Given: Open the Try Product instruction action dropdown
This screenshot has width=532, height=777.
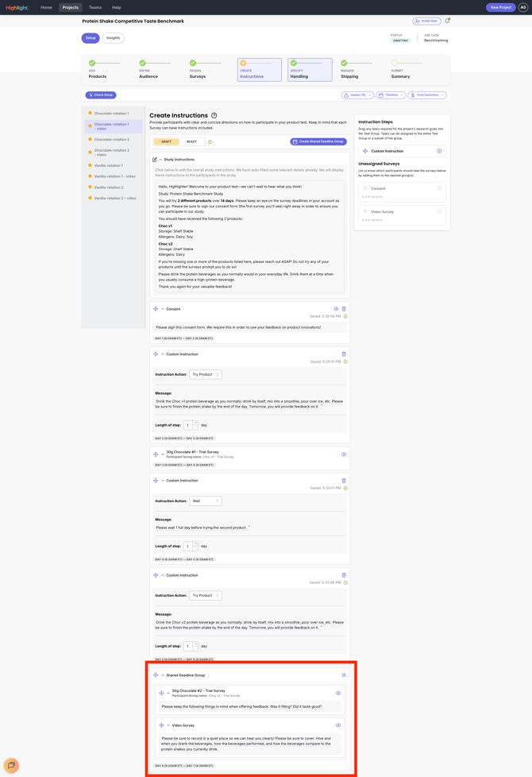Looking at the screenshot, I should (x=206, y=374).
